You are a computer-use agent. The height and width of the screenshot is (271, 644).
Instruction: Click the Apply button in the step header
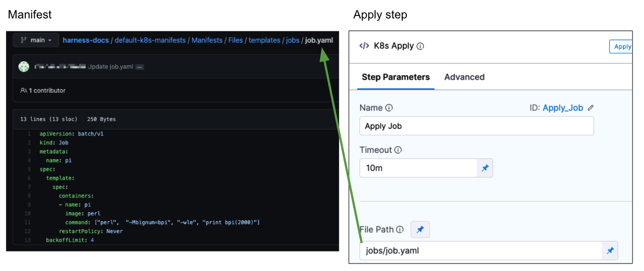[622, 46]
